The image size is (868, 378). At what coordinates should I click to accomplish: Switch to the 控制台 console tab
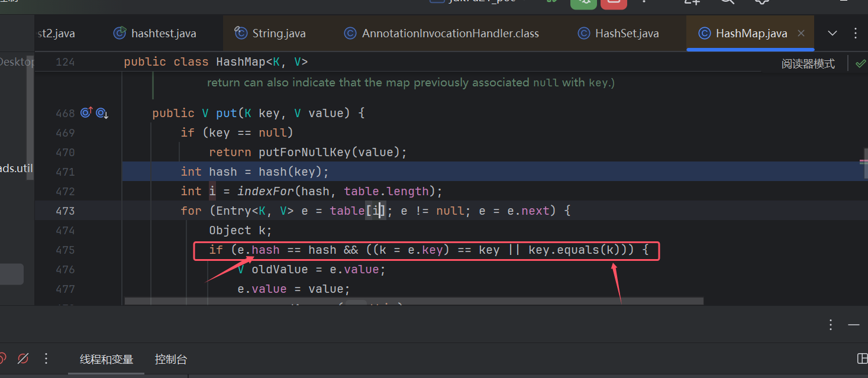click(x=171, y=359)
